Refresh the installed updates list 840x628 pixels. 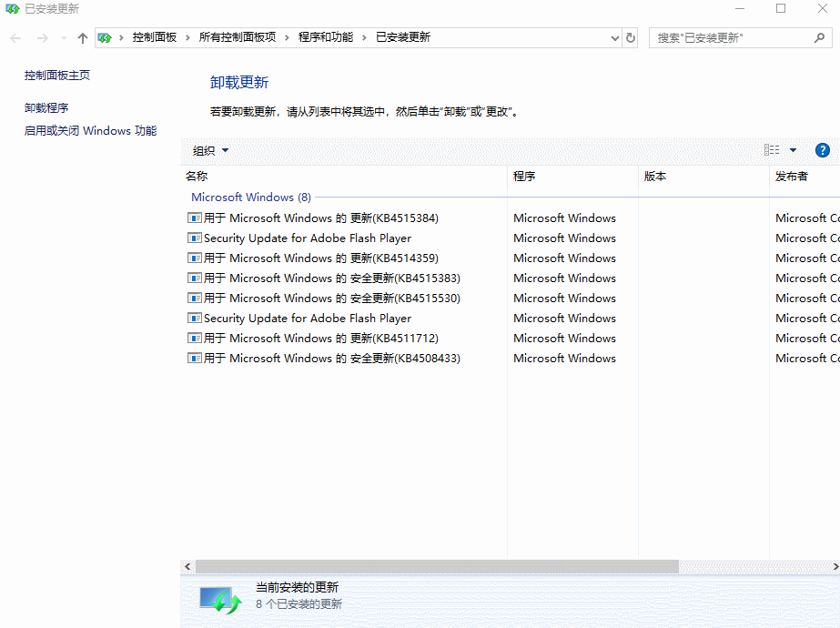(631, 38)
